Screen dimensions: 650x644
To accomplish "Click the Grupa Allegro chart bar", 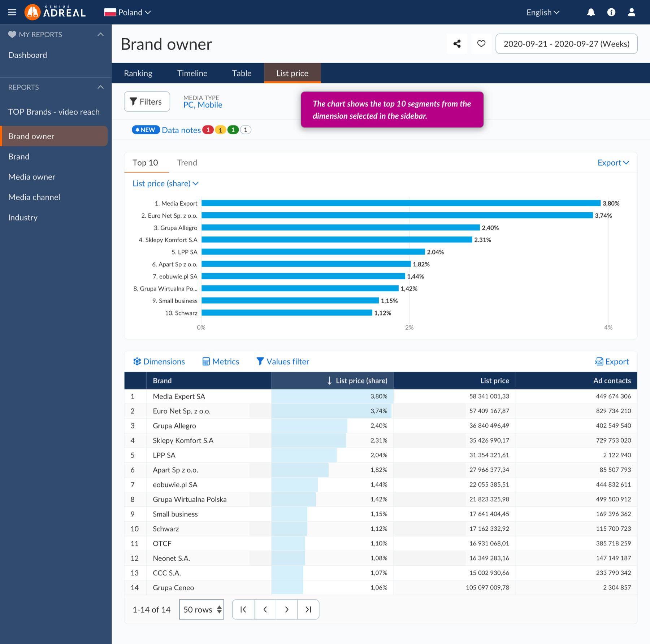I will click(x=341, y=227).
